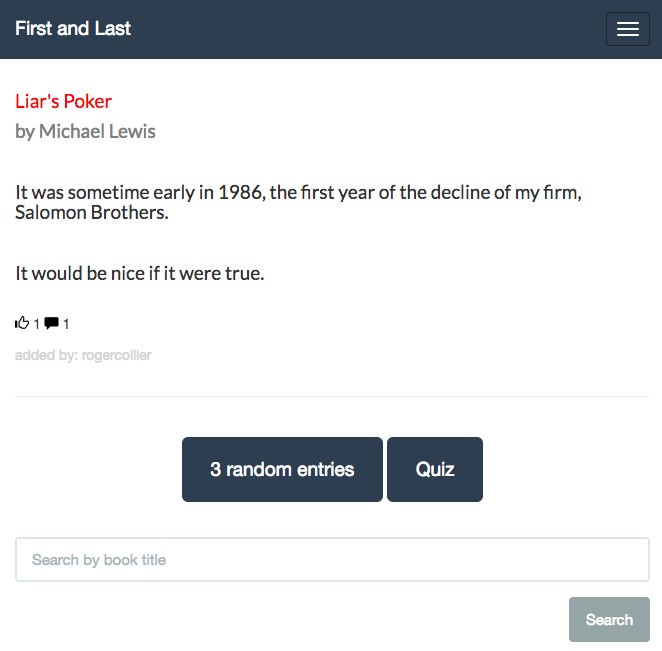Click the horizontal divider below the entry
662x651 pixels.
coord(332,396)
